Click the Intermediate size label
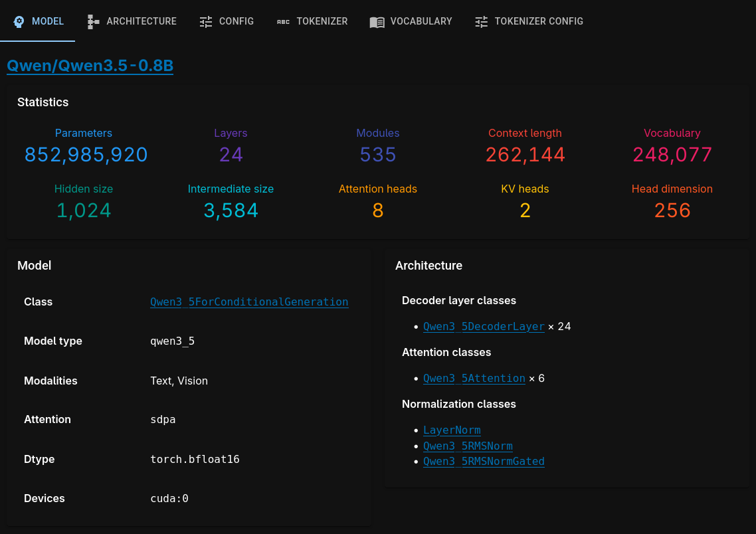 (231, 189)
